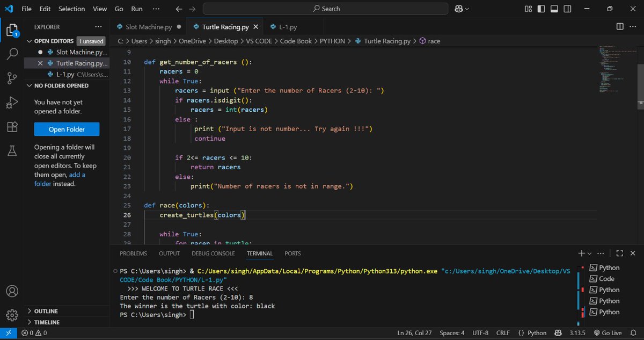The height and width of the screenshot is (340, 644).
Task: Open the Source Control view
Action: pos(13,78)
